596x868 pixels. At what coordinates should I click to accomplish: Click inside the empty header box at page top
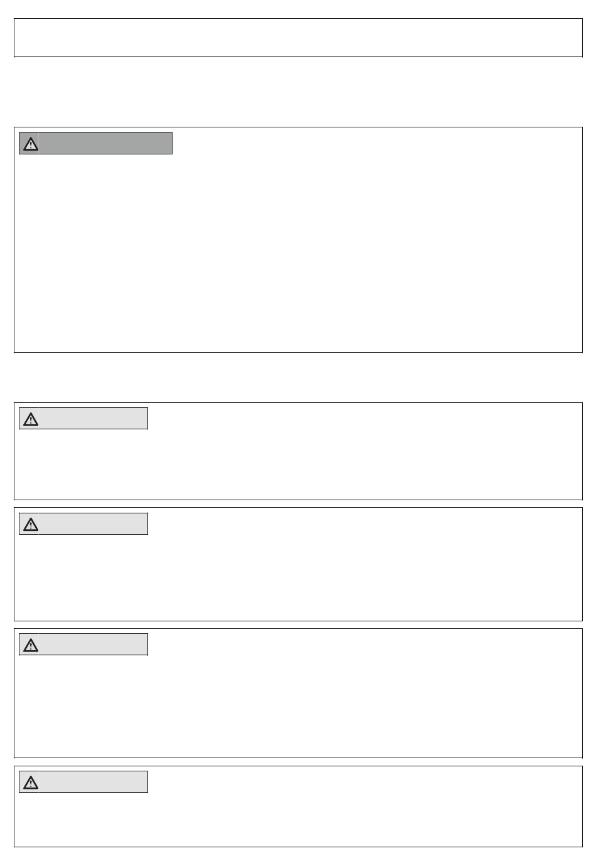click(x=298, y=38)
